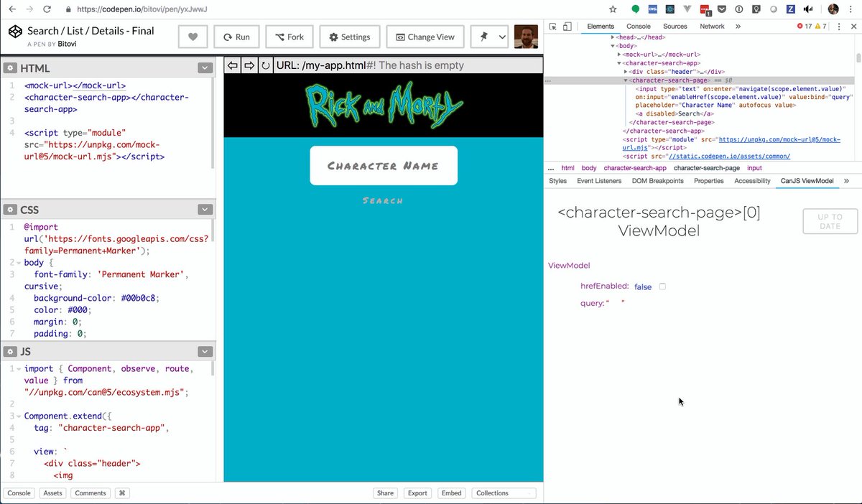Expand CSS editor dropdown chevron
The height and width of the screenshot is (504, 862).
(x=205, y=210)
